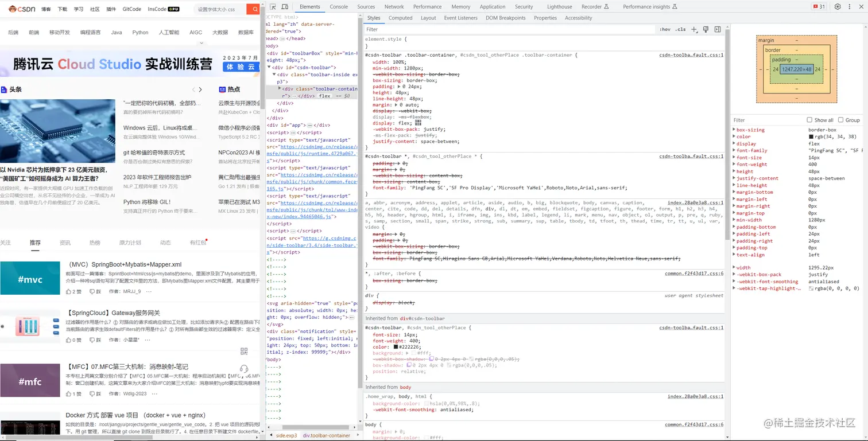Viewport: 868px width, 441px height.
Task: Expand the min-width computed property
Action: coord(734,220)
